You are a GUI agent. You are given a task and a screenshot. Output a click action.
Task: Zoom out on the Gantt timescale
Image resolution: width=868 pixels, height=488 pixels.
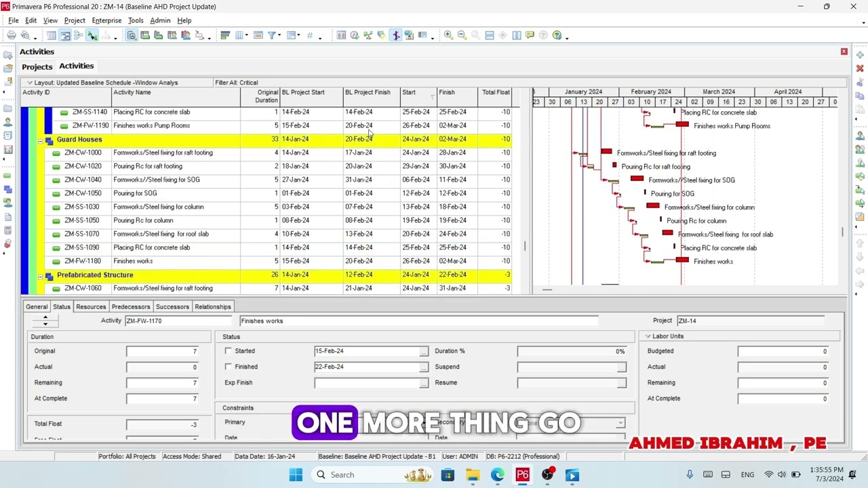coord(462,35)
